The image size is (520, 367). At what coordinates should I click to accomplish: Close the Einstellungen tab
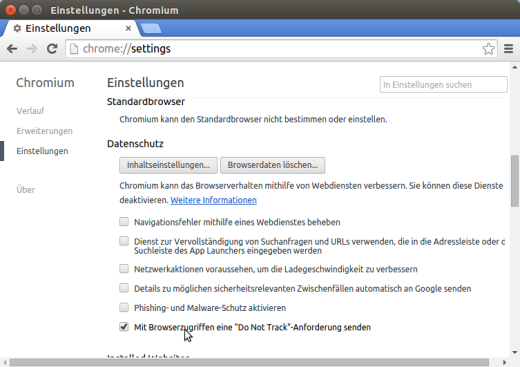point(128,29)
